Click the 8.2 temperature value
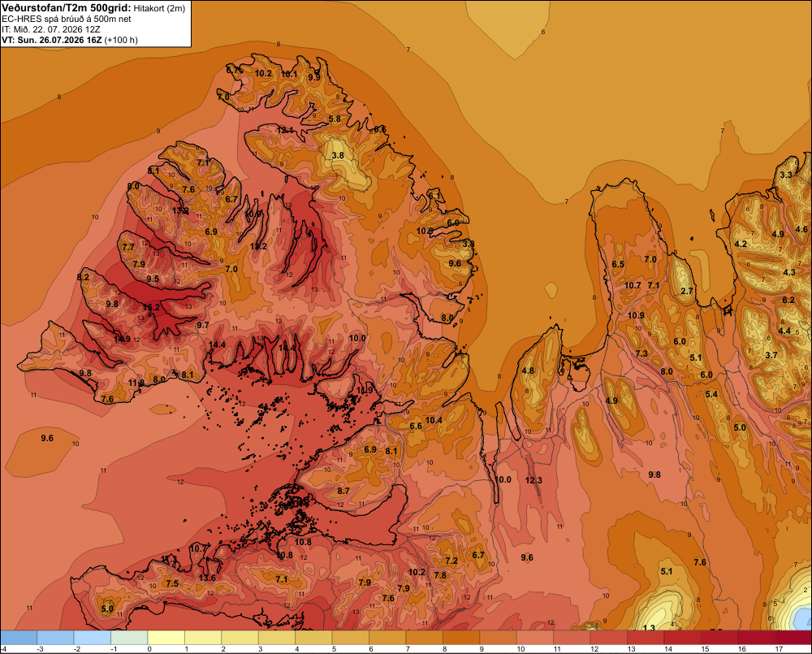Viewport: 812px width, 654px height. point(83,277)
